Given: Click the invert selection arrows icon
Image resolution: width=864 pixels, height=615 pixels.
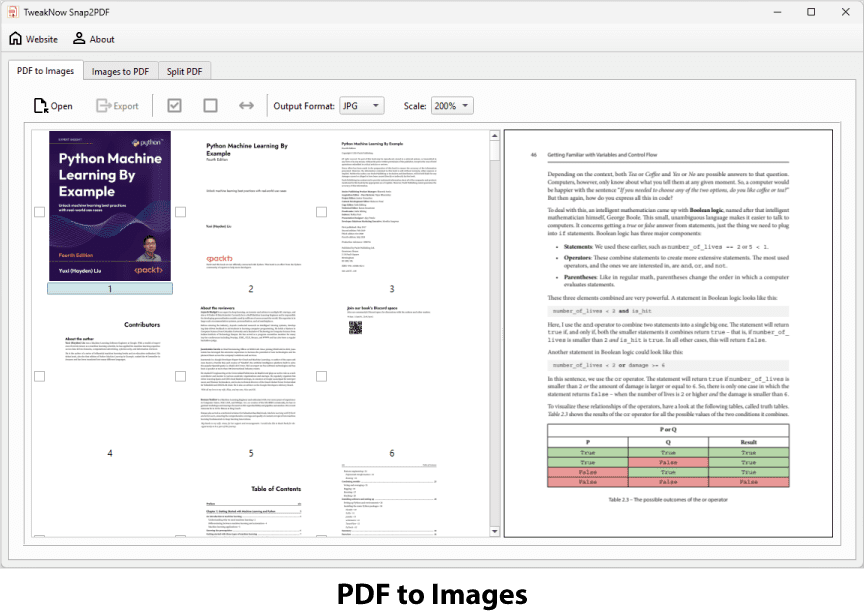Looking at the screenshot, I should tap(246, 105).
